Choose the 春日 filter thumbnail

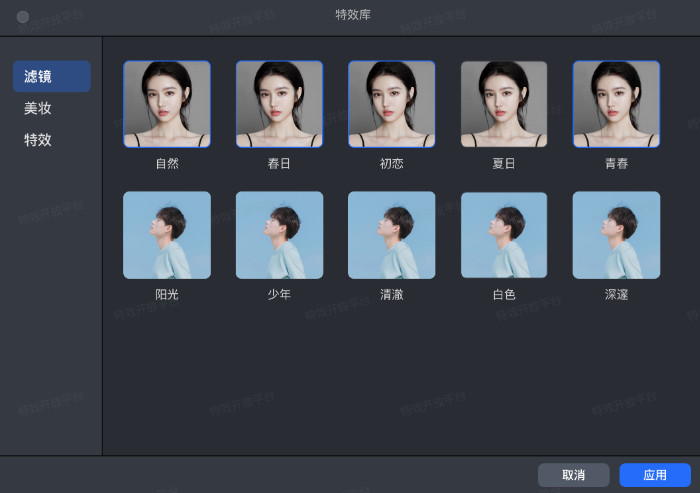tap(279, 104)
